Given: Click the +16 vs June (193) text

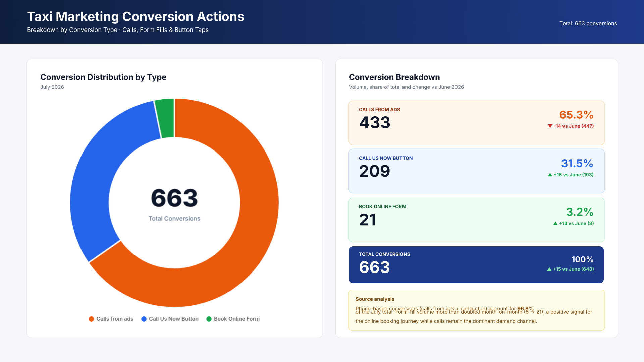Looking at the screenshot, I should 574,175.
